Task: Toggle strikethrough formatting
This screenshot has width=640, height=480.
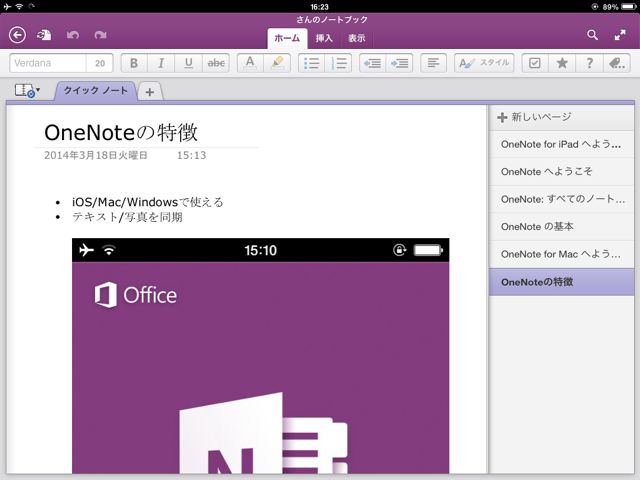Action: [x=216, y=63]
